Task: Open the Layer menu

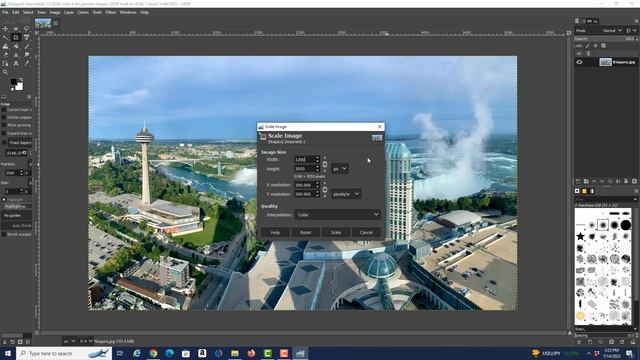Action: pos(69,12)
